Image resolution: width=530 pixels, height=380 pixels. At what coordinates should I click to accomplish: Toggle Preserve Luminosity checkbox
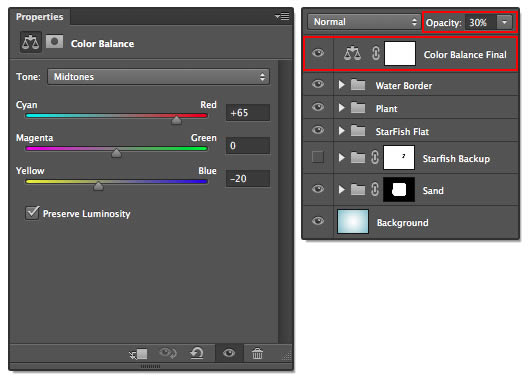coord(32,213)
